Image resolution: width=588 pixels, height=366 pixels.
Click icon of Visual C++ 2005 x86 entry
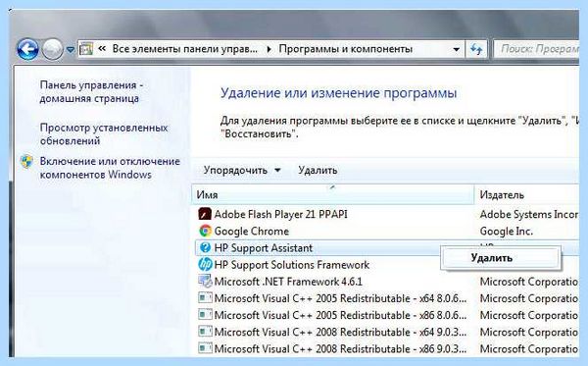pyautogui.click(x=205, y=315)
